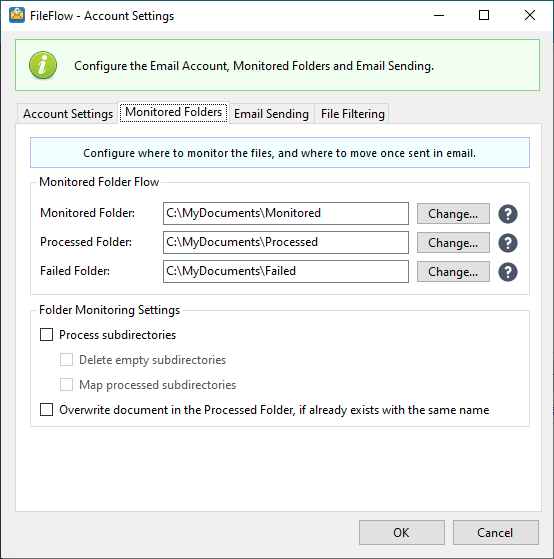Click the Failed Folder path field
554x559 pixels.
(286, 271)
